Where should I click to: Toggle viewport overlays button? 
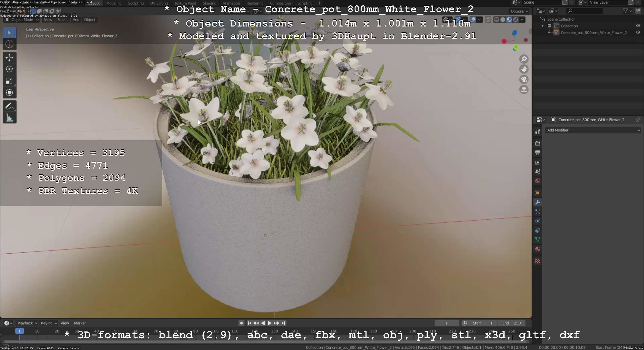473,20
